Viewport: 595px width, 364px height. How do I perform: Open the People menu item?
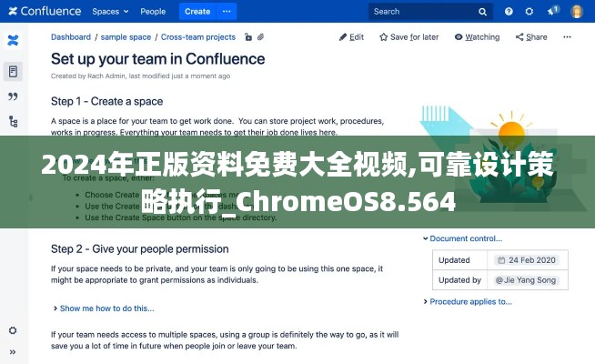(x=153, y=12)
